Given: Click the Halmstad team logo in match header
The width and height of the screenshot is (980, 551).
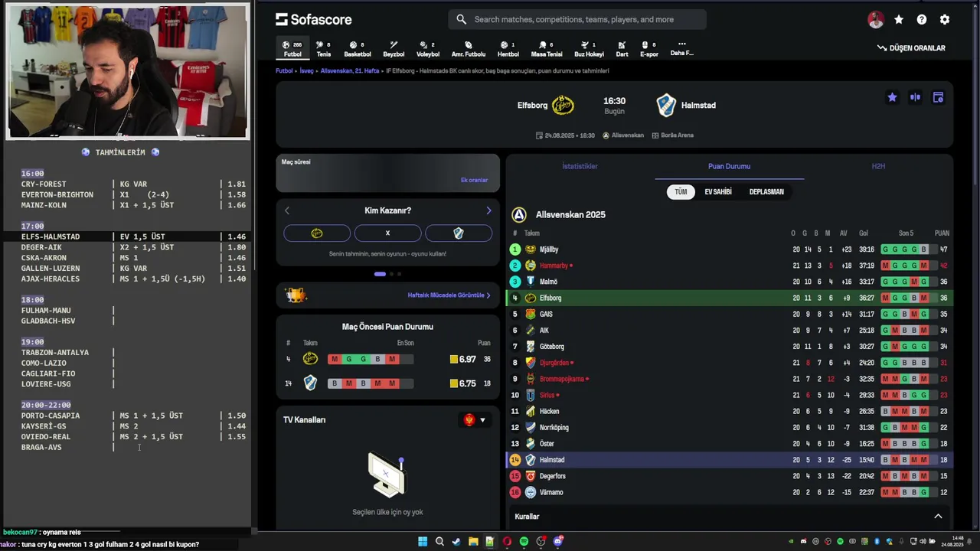Looking at the screenshot, I should 666,106.
